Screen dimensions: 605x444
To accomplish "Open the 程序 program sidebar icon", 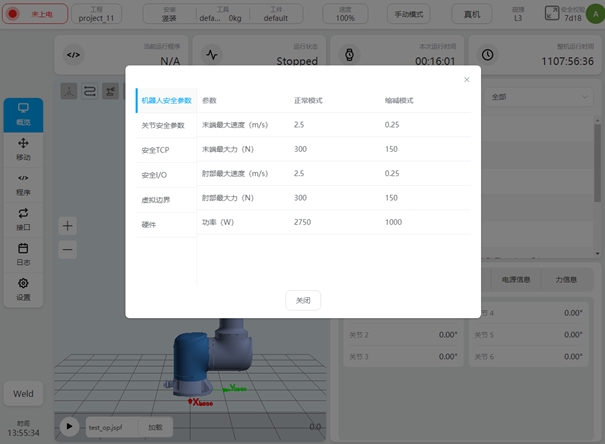I will [23, 184].
